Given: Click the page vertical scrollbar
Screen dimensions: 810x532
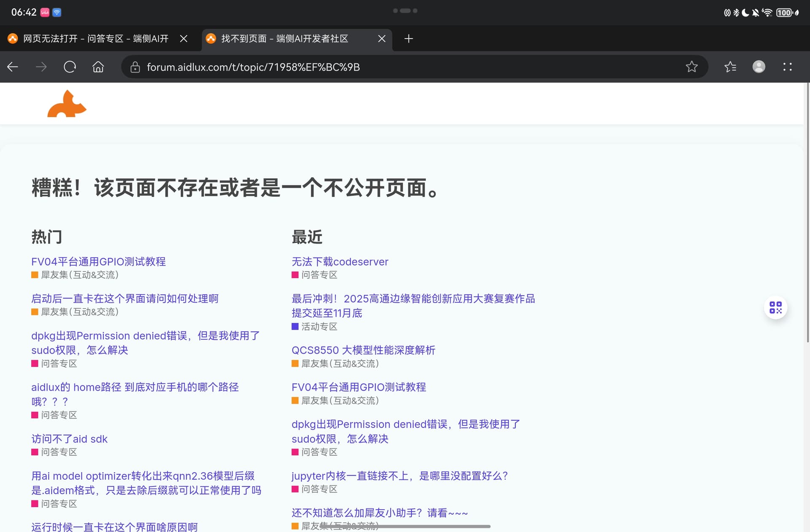Looking at the screenshot, I should click(x=807, y=211).
